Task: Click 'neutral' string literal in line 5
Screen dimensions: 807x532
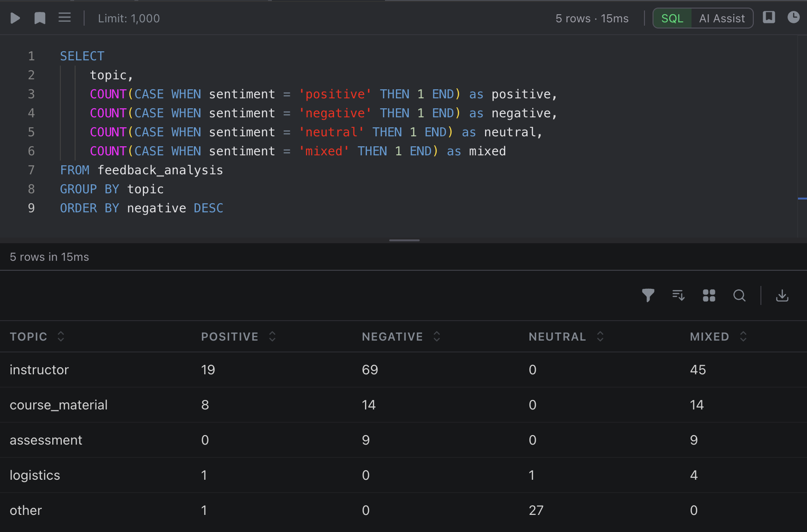Action: (331, 132)
